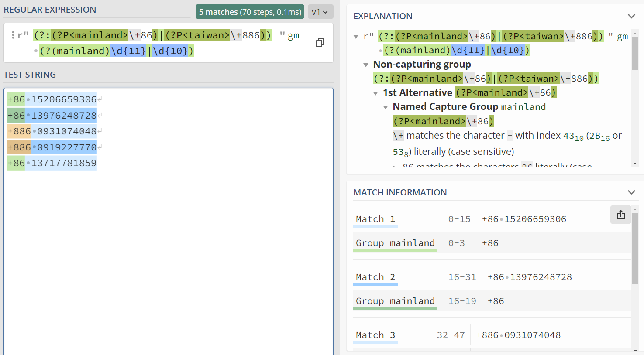Collapse the 1st Alternative tree node

pyautogui.click(x=375, y=93)
